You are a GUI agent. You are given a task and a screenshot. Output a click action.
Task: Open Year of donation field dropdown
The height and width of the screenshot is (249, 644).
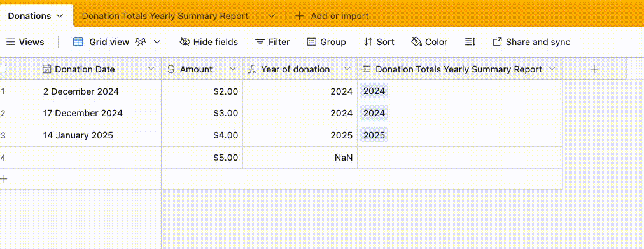(x=347, y=69)
